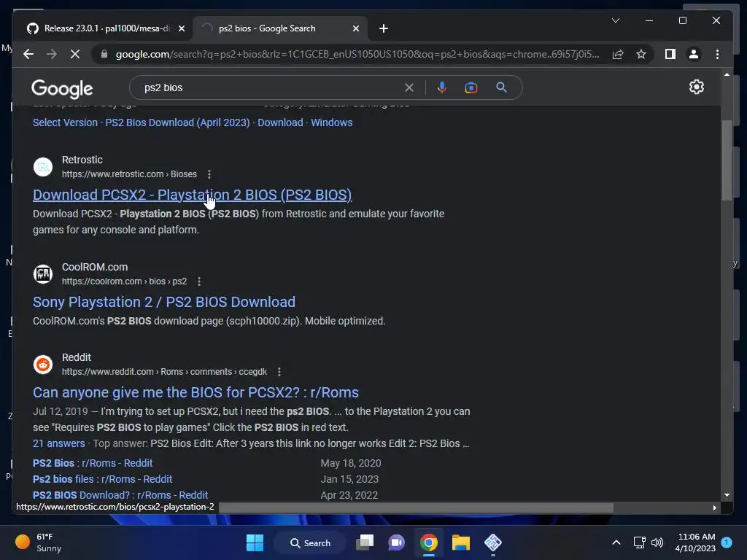Viewport: 747px width, 560px height.
Task: Open Chrome side panel icon
Action: tap(670, 54)
